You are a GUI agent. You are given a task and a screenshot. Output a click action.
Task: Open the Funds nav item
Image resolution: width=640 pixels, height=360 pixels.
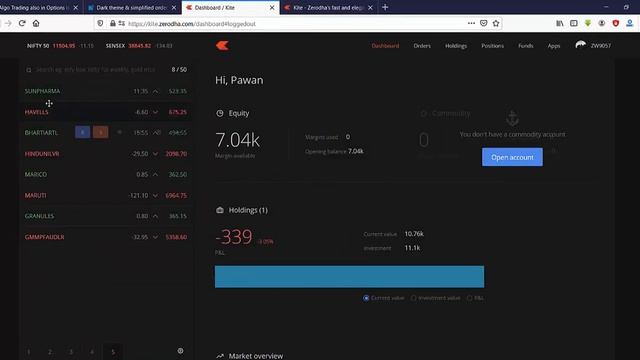click(526, 46)
